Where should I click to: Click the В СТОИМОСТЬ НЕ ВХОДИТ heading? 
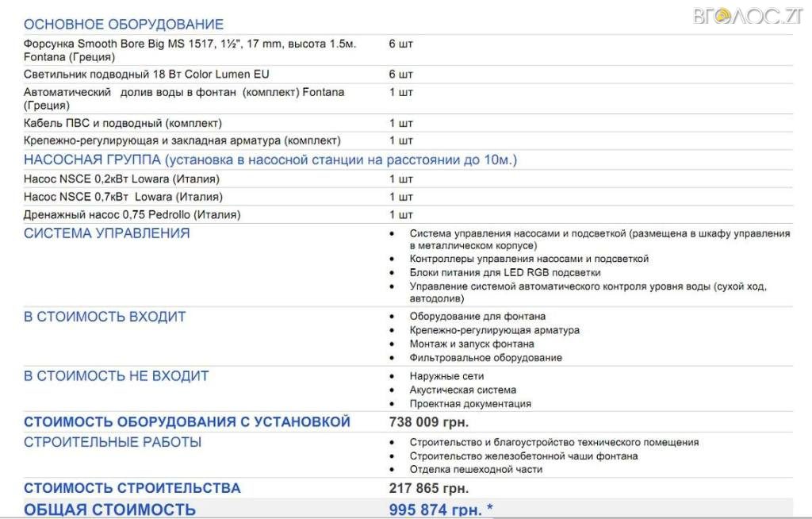tap(116, 375)
